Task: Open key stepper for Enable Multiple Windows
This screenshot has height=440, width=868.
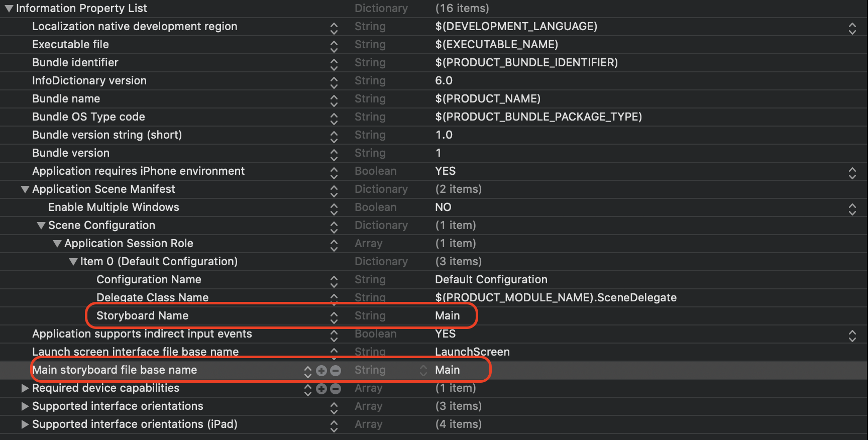Action: (334, 209)
